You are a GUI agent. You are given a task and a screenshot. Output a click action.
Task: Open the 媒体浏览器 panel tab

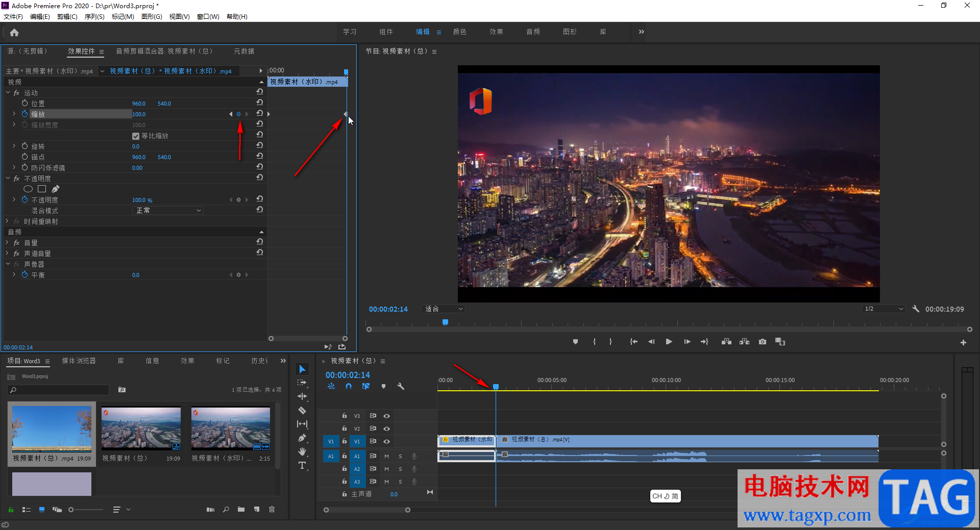(x=79, y=361)
